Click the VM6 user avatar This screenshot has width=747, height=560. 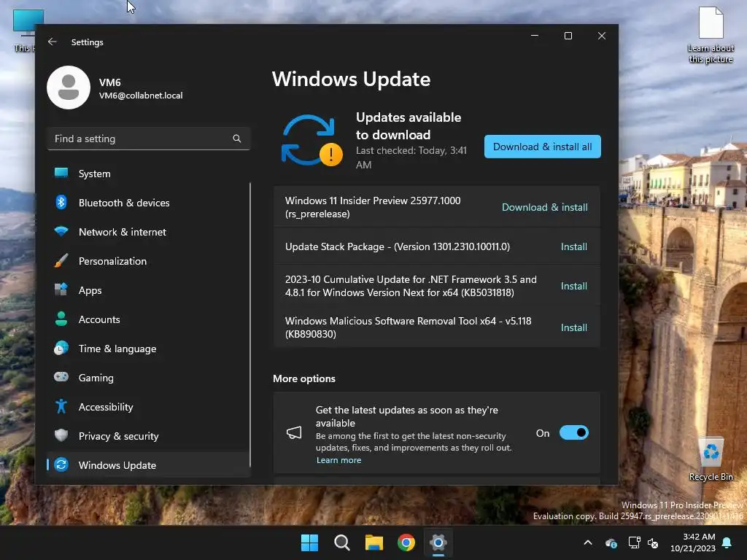coord(69,87)
